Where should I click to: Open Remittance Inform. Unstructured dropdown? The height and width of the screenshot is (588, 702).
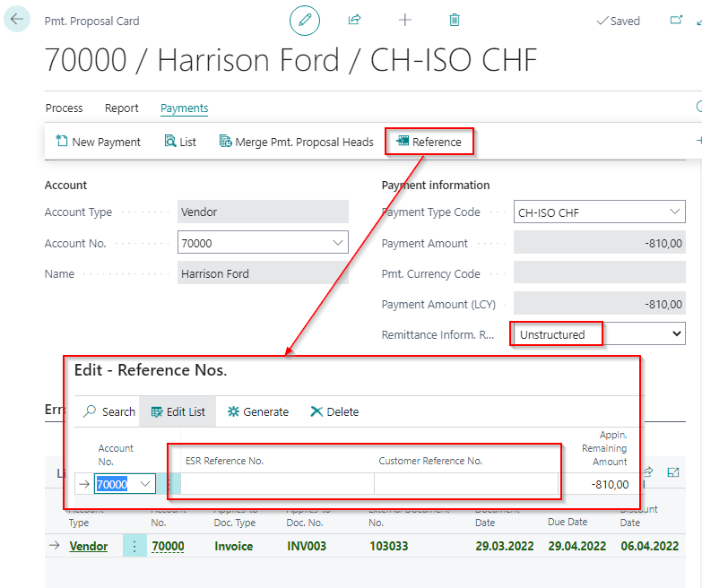[x=676, y=334]
